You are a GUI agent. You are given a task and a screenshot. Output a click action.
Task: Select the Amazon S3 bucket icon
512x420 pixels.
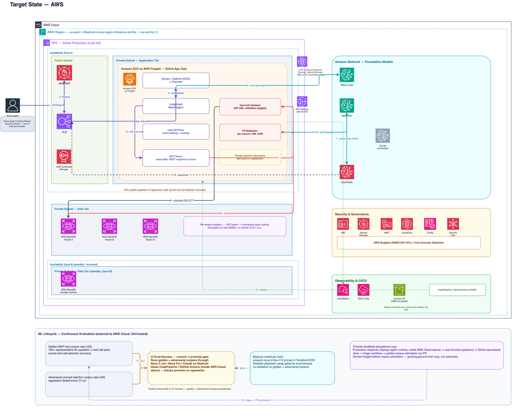399,290
